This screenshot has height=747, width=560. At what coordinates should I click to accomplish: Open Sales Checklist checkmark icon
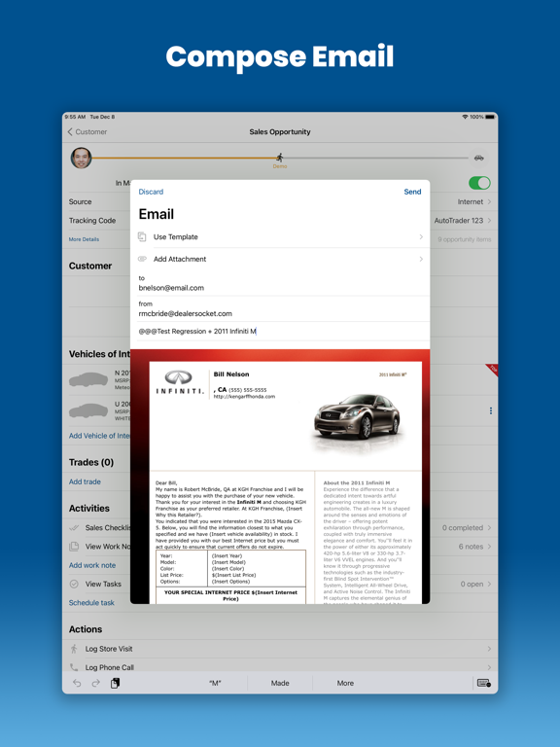[x=74, y=528]
